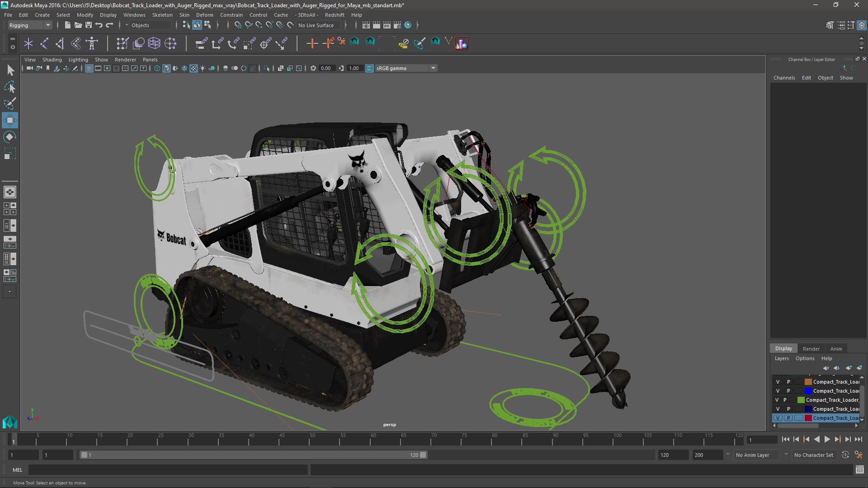Toggle use all lights in viewport

click(x=203, y=68)
